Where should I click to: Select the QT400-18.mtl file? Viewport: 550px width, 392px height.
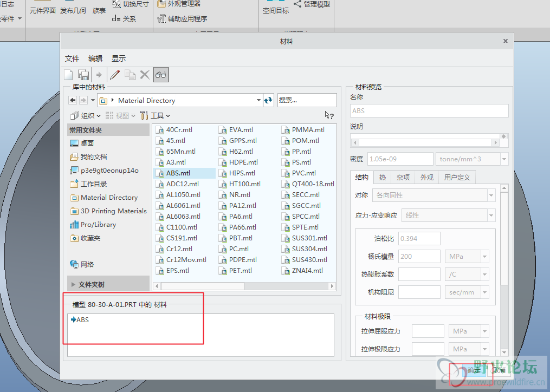pos(308,184)
